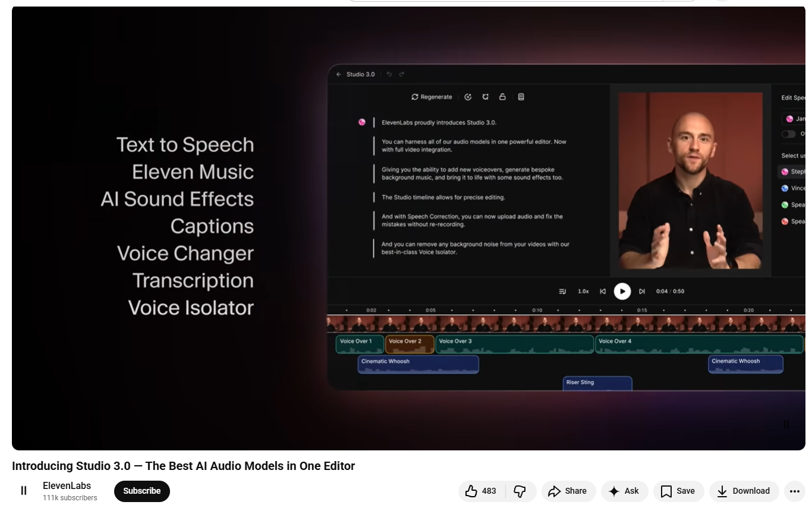The width and height of the screenshot is (812, 508).
Task: Click the white round play button
Action: (x=622, y=291)
